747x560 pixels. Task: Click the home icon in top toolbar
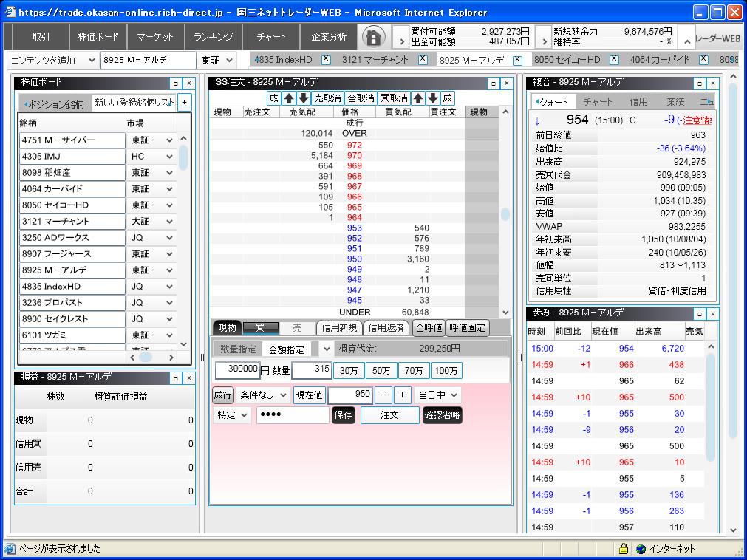(x=374, y=37)
